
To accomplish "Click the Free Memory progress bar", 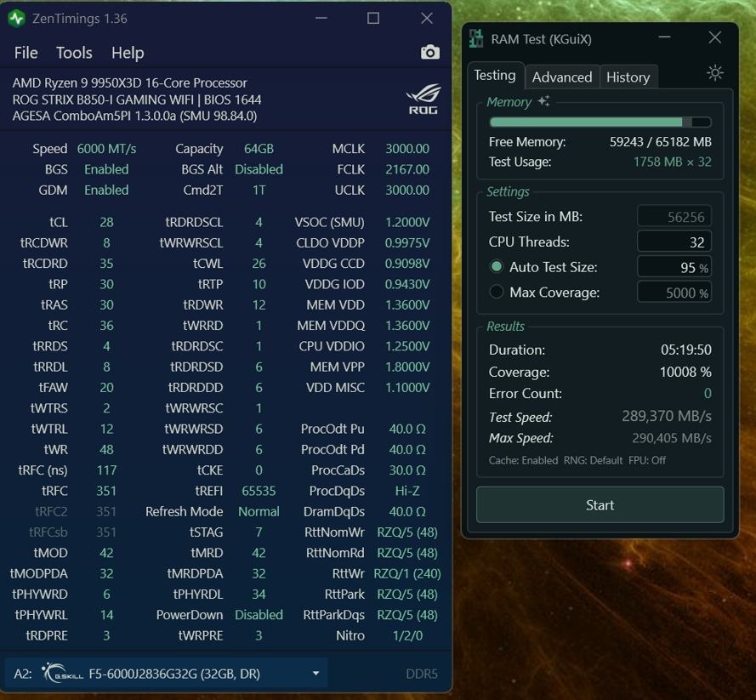I will click(x=600, y=122).
